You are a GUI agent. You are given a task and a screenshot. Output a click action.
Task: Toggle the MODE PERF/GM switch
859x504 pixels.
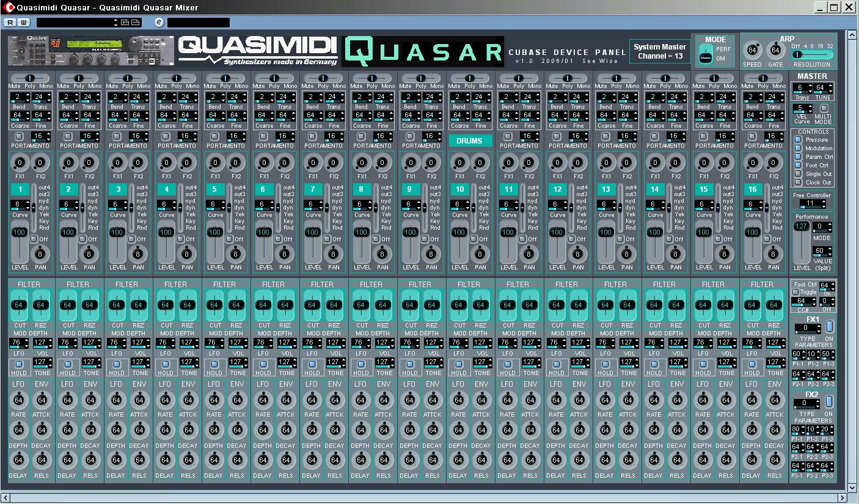pyautogui.click(x=705, y=54)
